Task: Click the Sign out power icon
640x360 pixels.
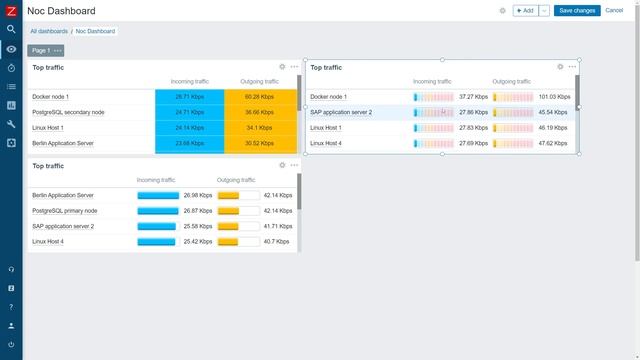Action: 11,344
